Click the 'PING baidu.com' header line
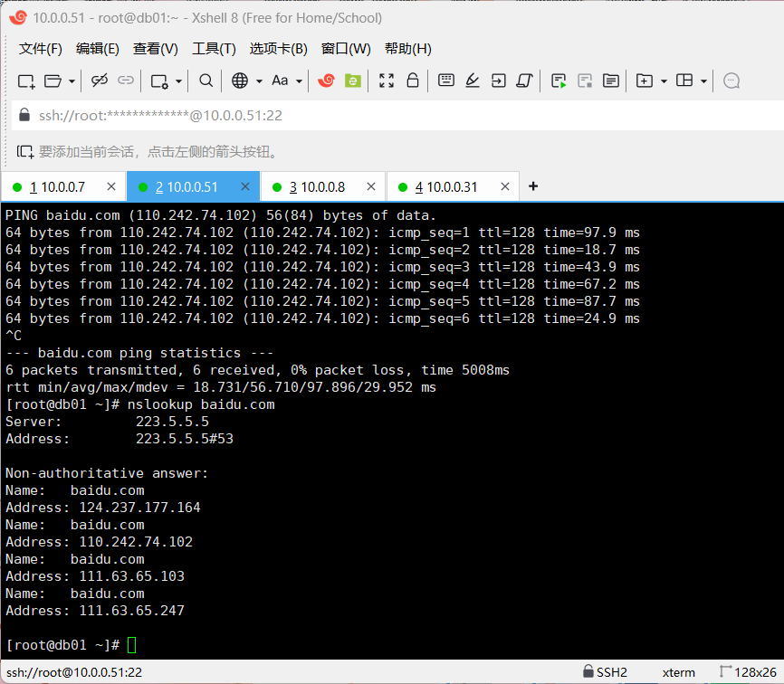This screenshot has height=684, width=784. coord(221,215)
